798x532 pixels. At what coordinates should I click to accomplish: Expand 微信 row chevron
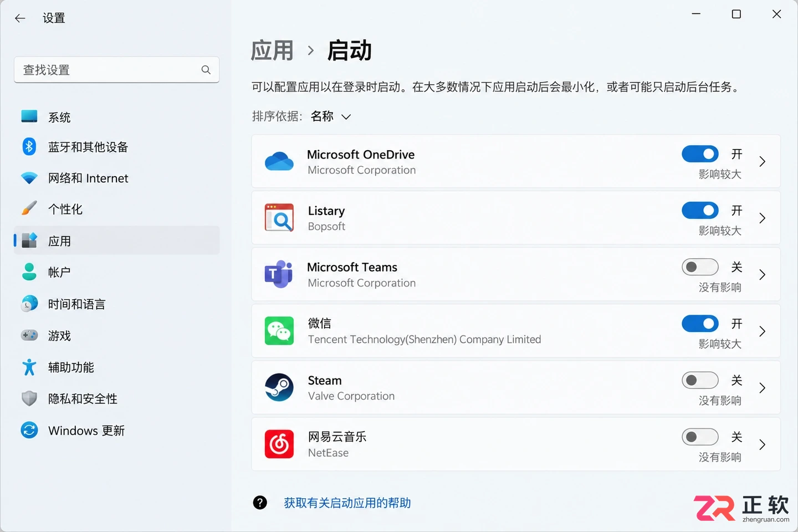[763, 331]
